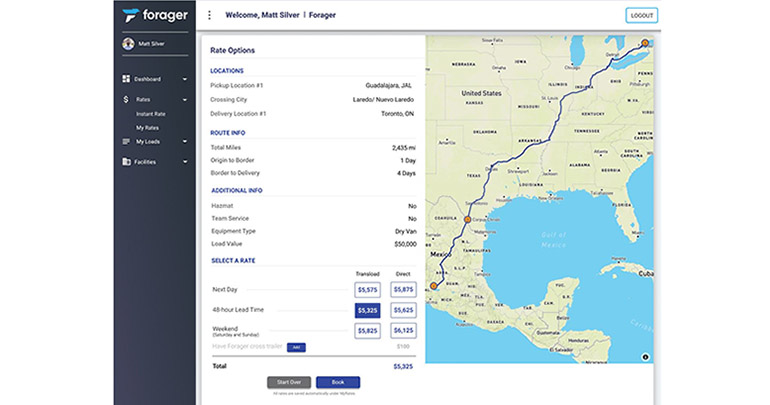
Task: Click the Forager logo in sidebar
Action: 151,15
